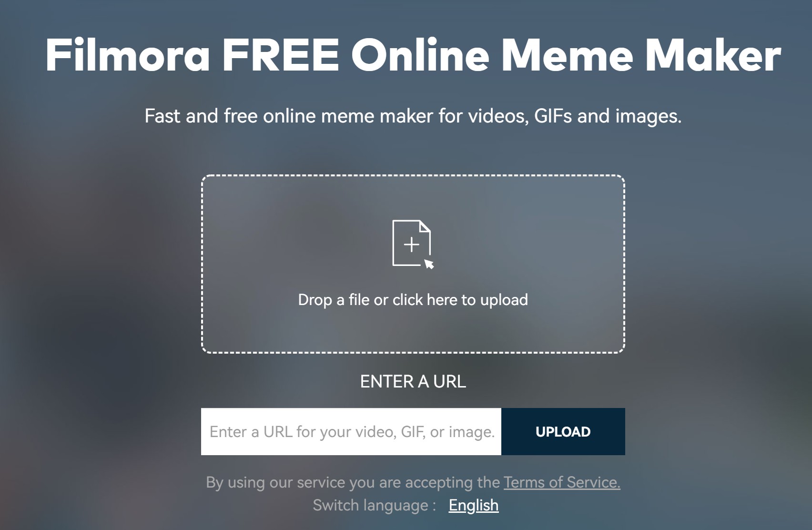Click the "Filmora FREE Online Meme Maker" heading

pos(413,55)
